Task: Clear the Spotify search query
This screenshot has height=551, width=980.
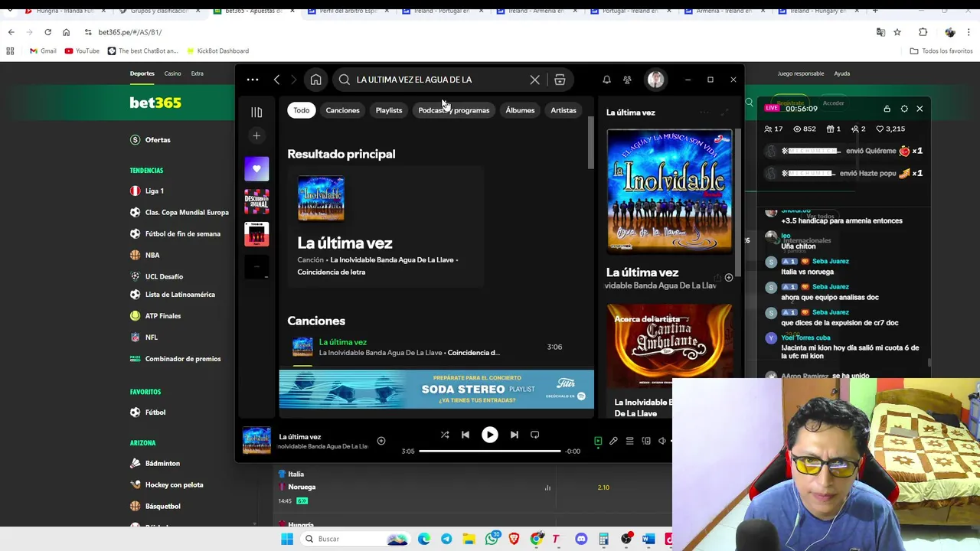Action: click(x=534, y=80)
